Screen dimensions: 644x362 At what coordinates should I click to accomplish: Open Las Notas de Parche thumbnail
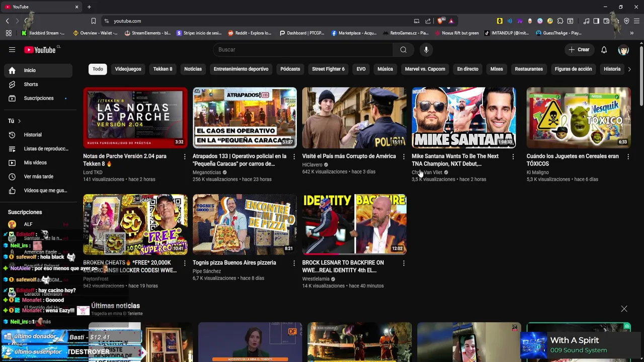135,118
